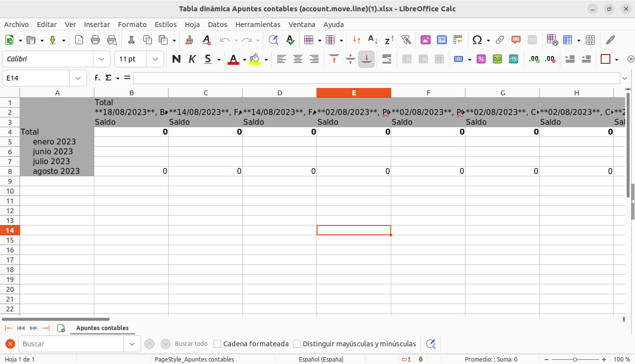Open the Archivo menu

[x=16, y=25]
